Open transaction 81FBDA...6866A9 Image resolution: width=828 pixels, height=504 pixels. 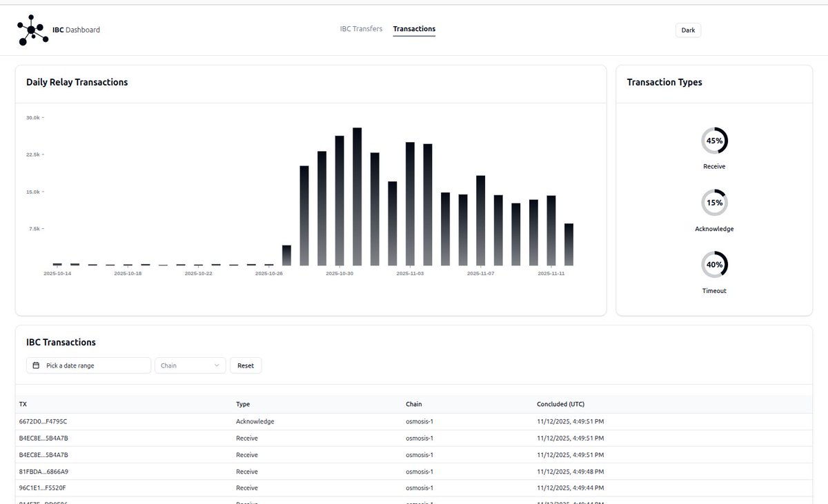tap(43, 472)
